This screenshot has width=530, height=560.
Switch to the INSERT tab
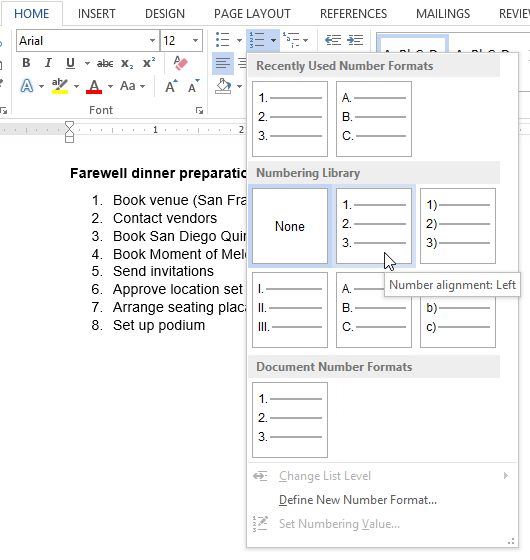[x=96, y=14]
